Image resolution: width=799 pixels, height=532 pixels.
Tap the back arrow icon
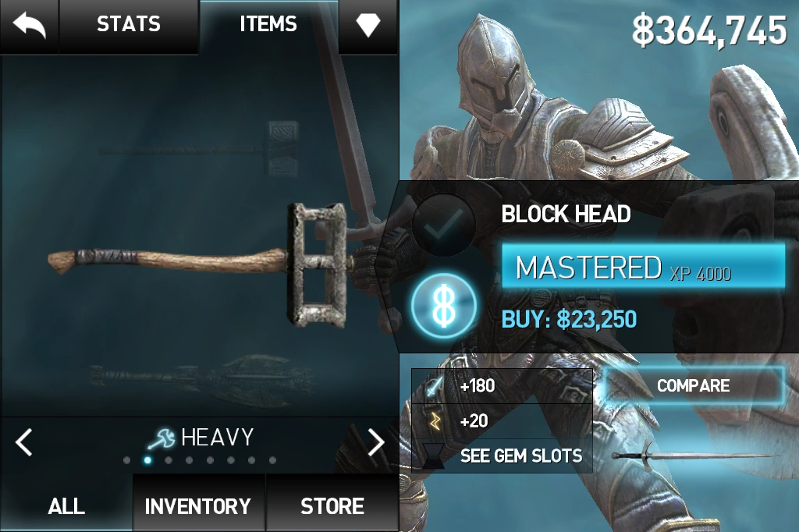pos(29,25)
